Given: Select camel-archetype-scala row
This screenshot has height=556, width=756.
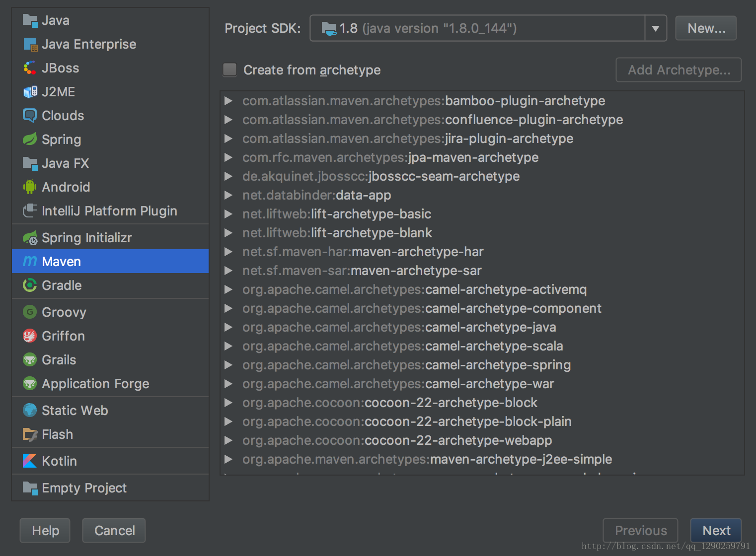Looking at the screenshot, I should [x=482, y=346].
